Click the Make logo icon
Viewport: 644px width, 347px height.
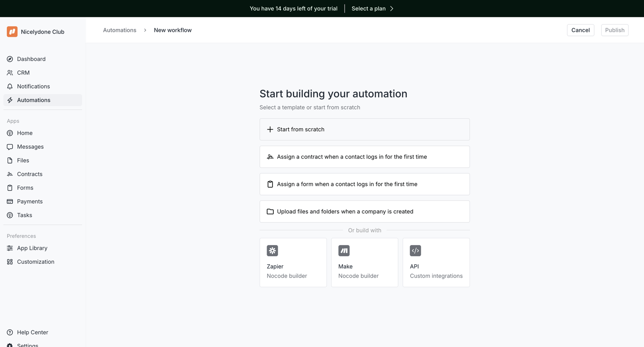(344, 251)
